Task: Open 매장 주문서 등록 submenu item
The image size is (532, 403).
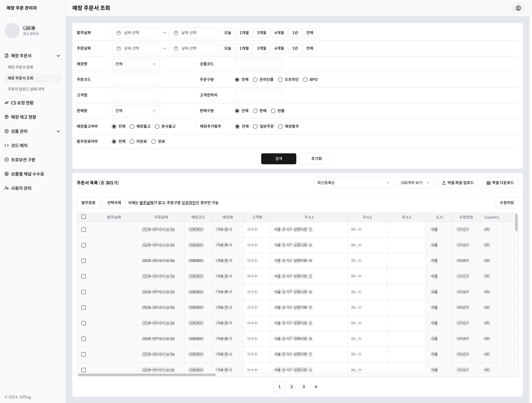Action: click(x=21, y=67)
